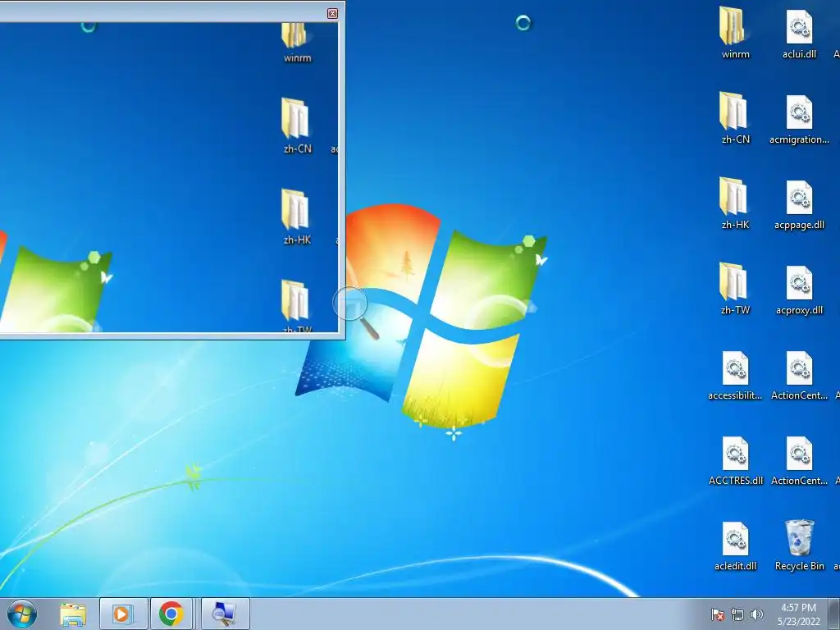Close the docked Magnifier lens window
The height and width of the screenshot is (630, 840).
pyautogui.click(x=332, y=13)
